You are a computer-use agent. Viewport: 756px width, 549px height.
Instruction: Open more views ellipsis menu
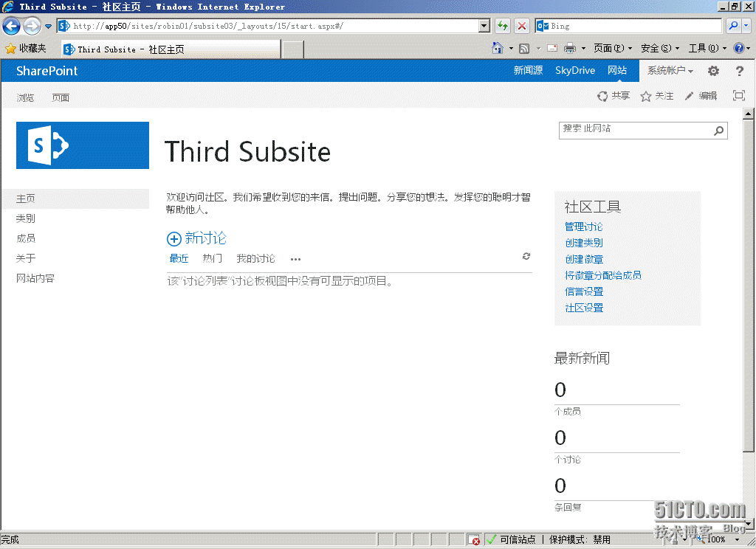coord(295,259)
